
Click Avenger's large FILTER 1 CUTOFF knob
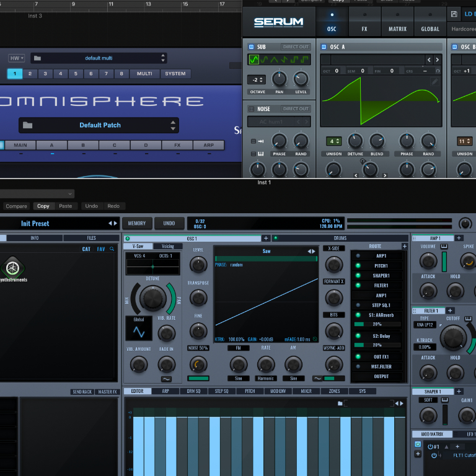coord(454,338)
